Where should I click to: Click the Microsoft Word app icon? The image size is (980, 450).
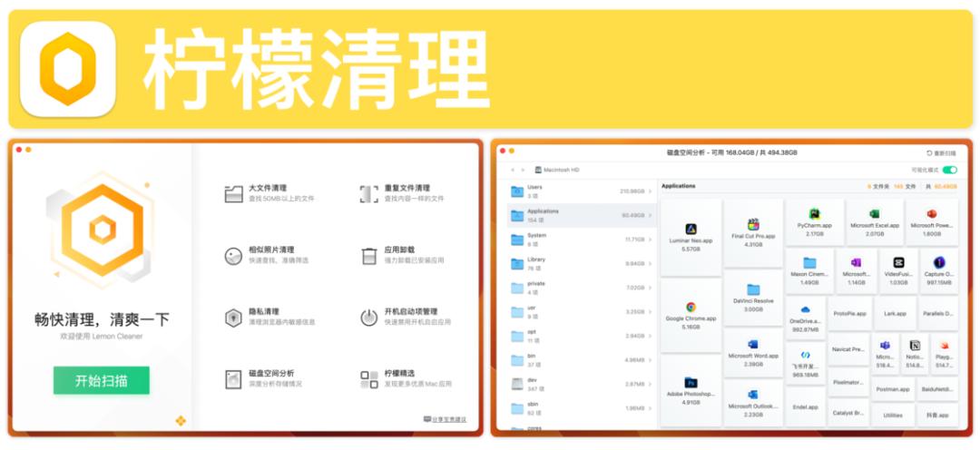pos(753,345)
